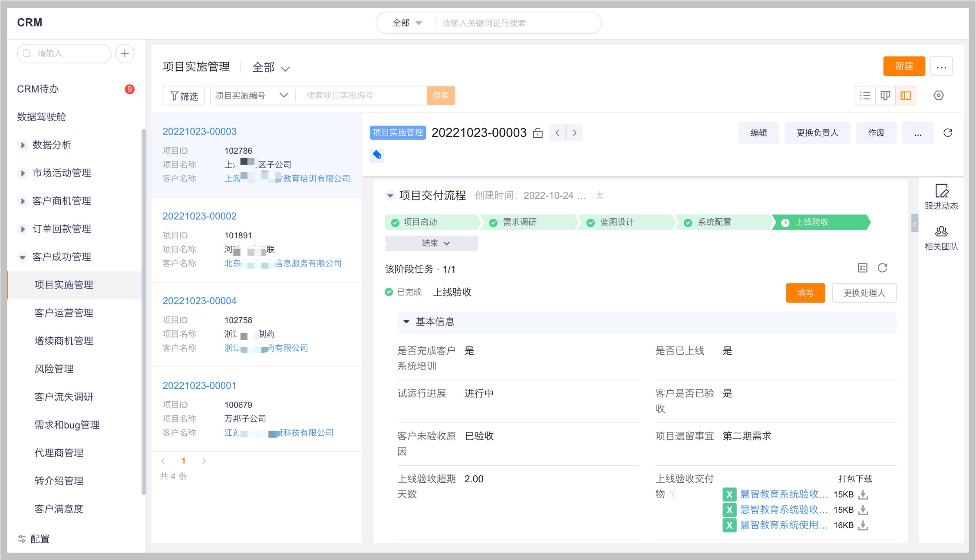
Task: Open record 20221023-00004
Action: click(x=199, y=301)
